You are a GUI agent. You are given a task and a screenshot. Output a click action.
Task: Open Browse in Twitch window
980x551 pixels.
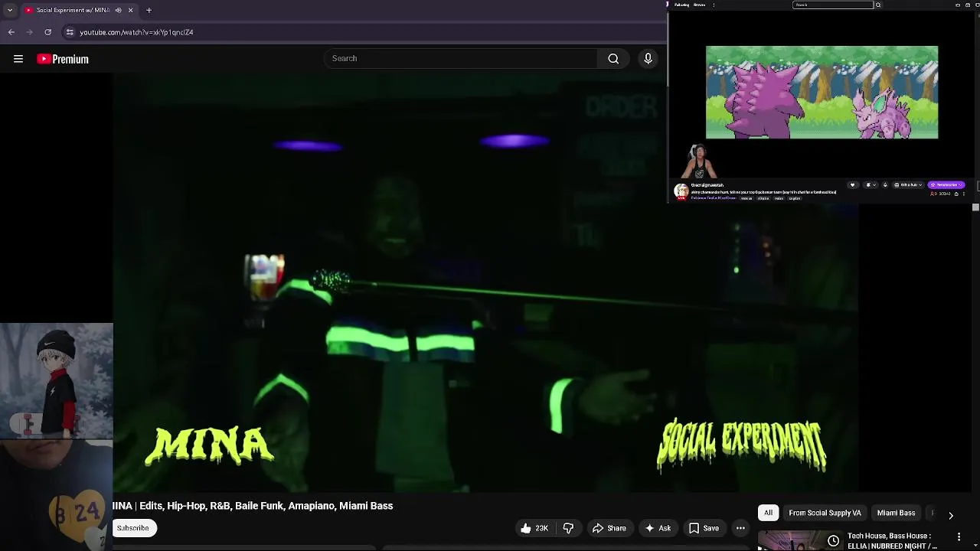699,5
